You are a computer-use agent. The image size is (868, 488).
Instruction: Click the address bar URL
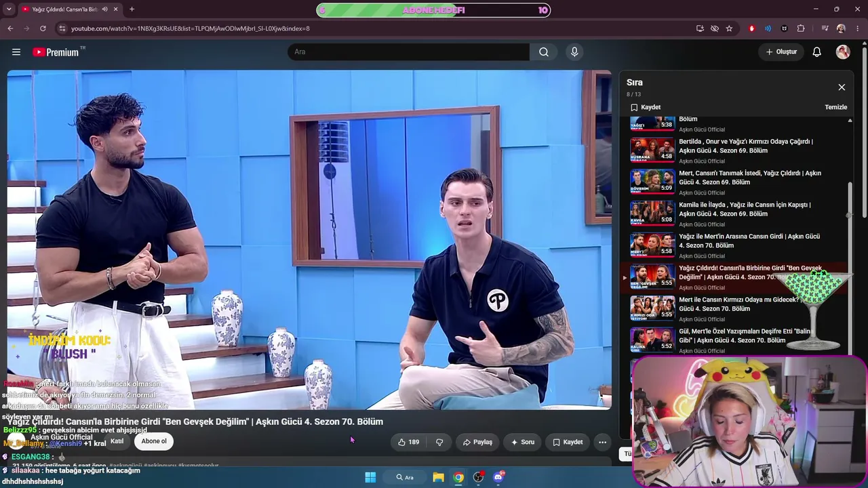point(191,28)
